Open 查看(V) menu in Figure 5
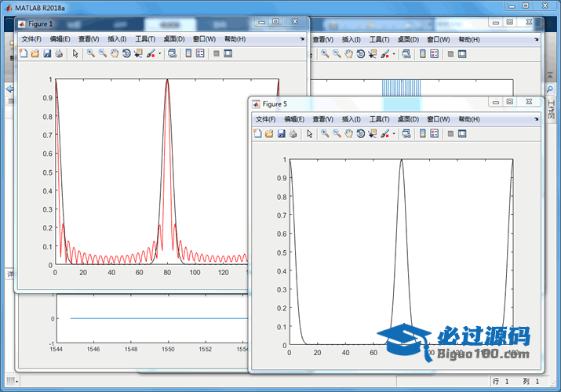The image size is (561, 392). 323,119
